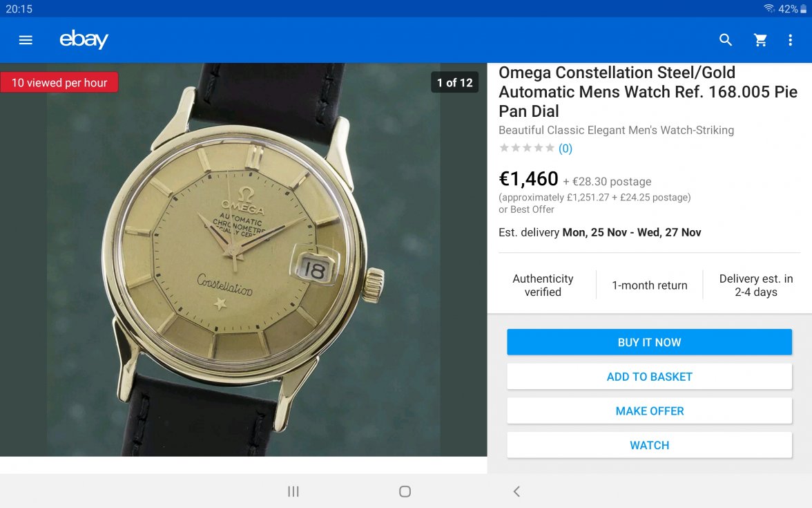Open the (0) reviews link
812x508 pixels.
[x=565, y=148]
